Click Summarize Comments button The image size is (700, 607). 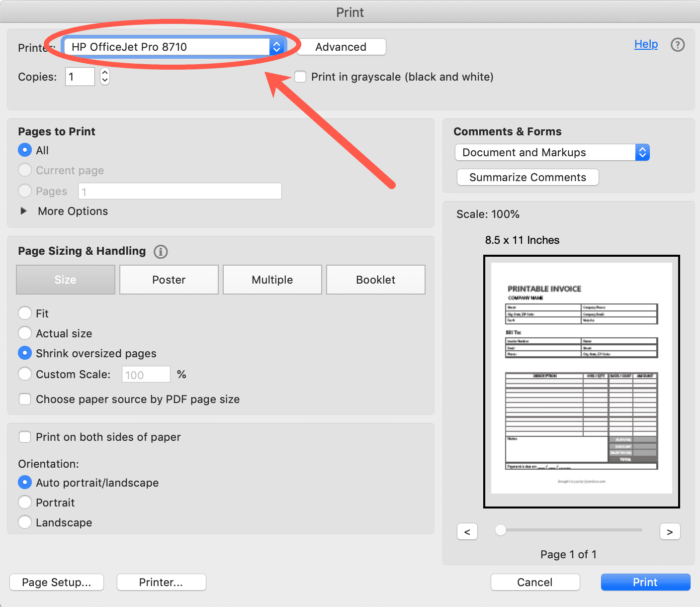528,177
